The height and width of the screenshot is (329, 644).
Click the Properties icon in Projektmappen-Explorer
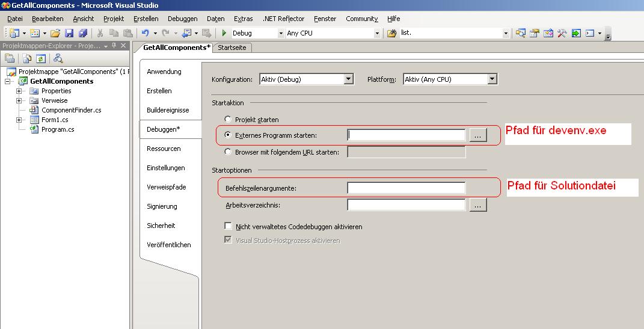[10, 58]
